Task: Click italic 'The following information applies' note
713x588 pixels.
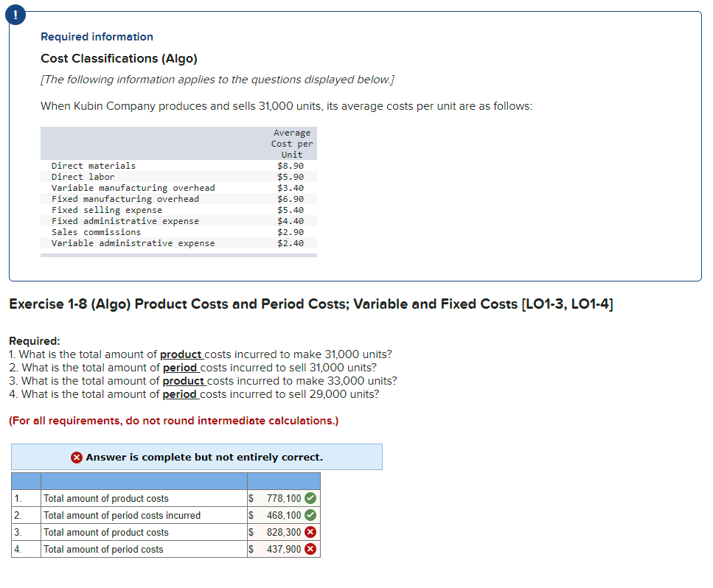Action: [x=218, y=80]
